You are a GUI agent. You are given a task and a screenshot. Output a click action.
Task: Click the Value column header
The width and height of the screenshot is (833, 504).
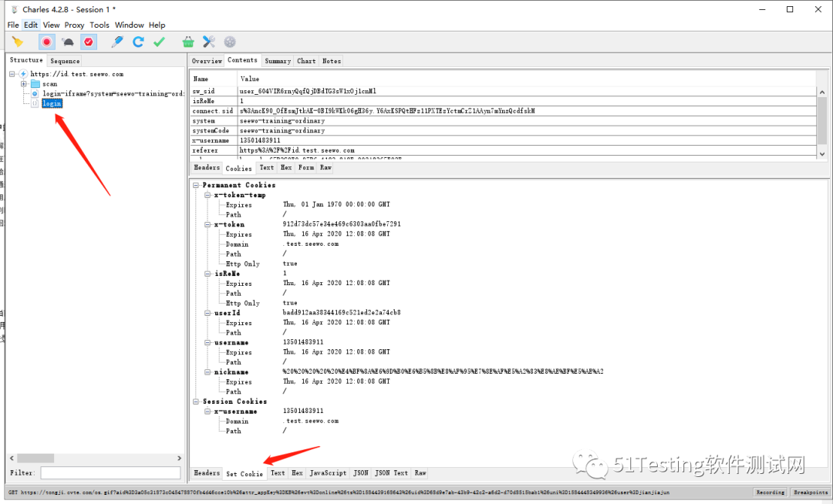point(527,79)
